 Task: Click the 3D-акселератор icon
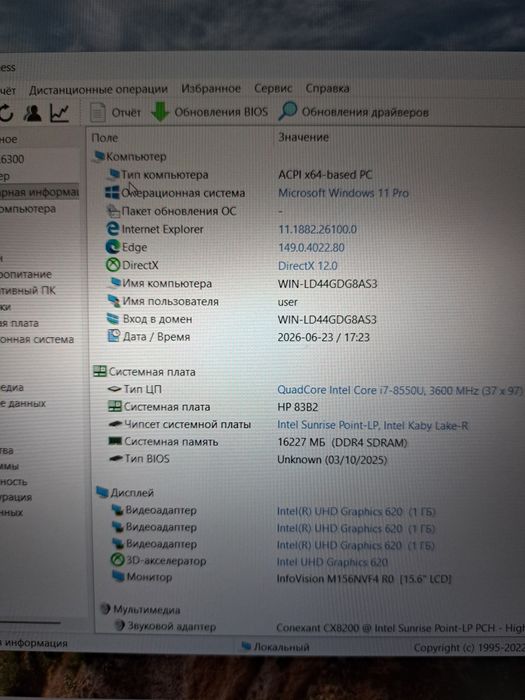[117, 559]
